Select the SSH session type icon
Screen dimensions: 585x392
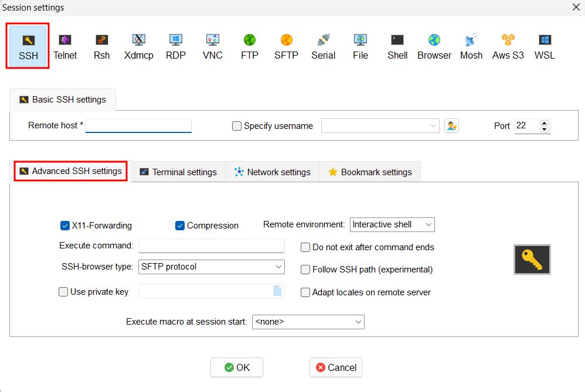tap(28, 46)
